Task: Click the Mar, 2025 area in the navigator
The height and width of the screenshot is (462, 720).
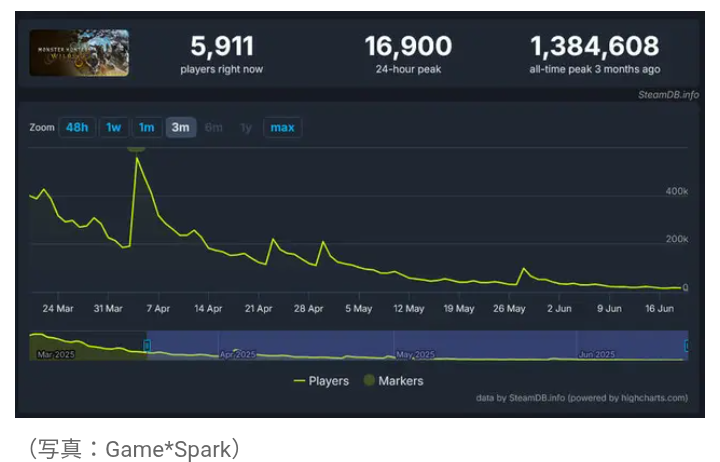Action: pyautogui.click(x=58, y=354)
